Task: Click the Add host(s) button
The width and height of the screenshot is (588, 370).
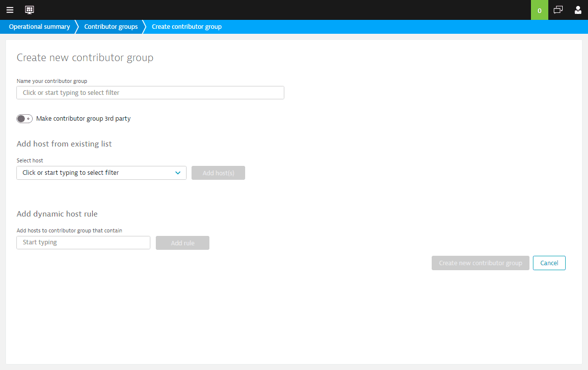Action: pyautogui.click(x=218, y=173)
